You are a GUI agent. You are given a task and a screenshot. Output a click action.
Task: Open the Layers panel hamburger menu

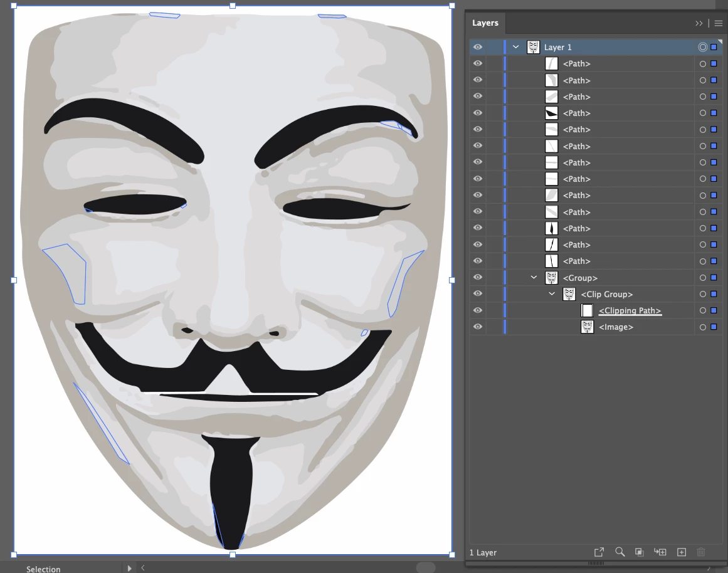coord(718,23)
